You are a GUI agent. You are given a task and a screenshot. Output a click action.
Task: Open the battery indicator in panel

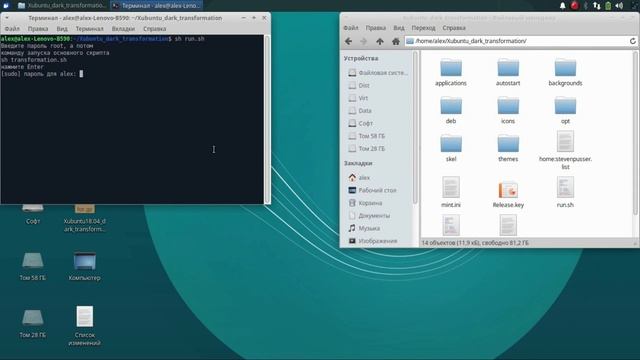pos(608,6)
